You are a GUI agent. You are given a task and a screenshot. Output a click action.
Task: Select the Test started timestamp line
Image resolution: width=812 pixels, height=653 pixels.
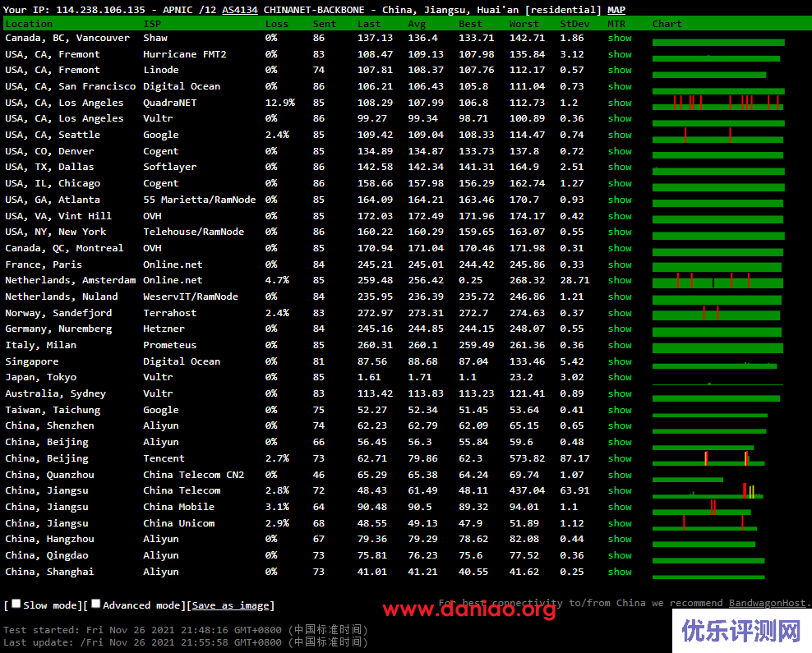coord(186,630)
